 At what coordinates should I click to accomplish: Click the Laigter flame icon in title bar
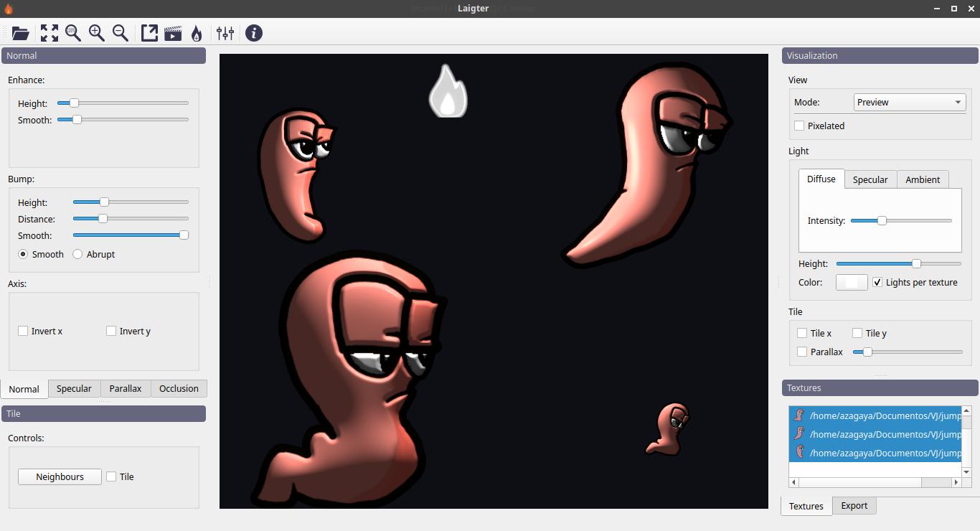click(x=8, y=9)
